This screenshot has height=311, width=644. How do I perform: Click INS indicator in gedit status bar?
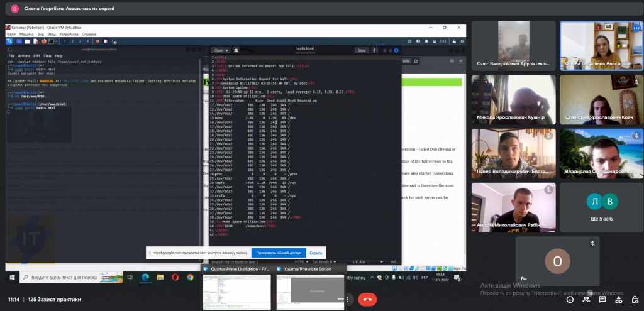pyautogui.click(x=394, y=262)
